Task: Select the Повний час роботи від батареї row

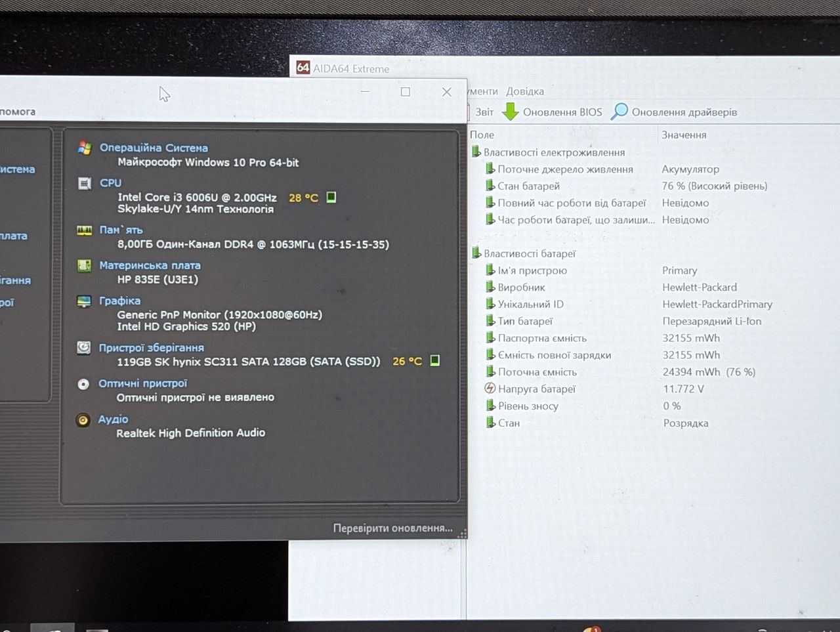Action: pos(572,203)
